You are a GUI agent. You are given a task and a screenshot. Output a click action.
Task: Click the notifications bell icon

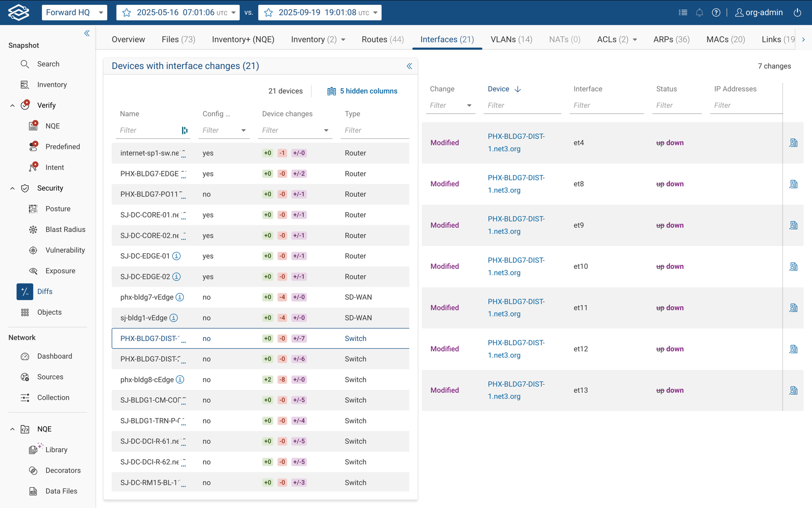699,13
